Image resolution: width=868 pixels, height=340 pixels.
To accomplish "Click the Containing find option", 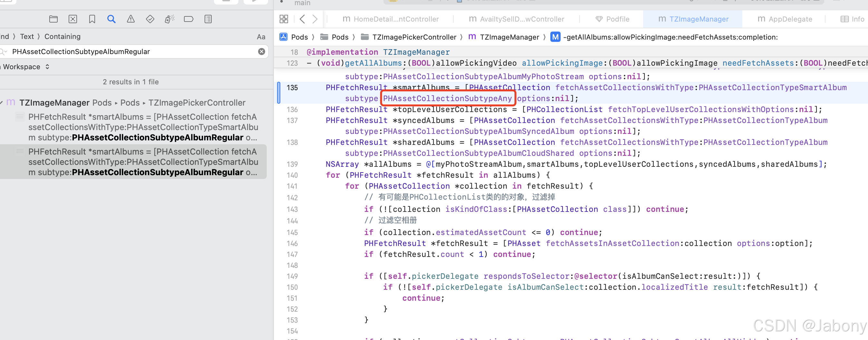I will click(62, 36).
